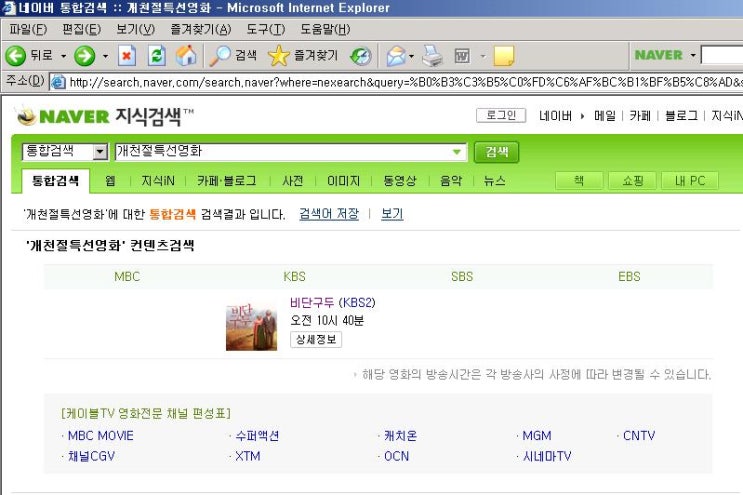Click the page icon in address bar
This screenshot has height=495, width=743.
click(58, 82)
